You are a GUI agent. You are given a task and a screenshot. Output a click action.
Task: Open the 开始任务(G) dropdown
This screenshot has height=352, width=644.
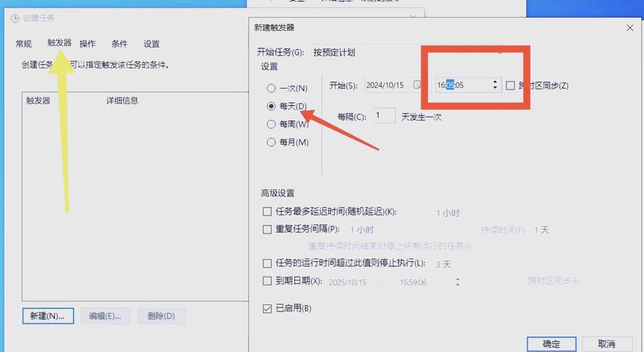pos(409,52)
